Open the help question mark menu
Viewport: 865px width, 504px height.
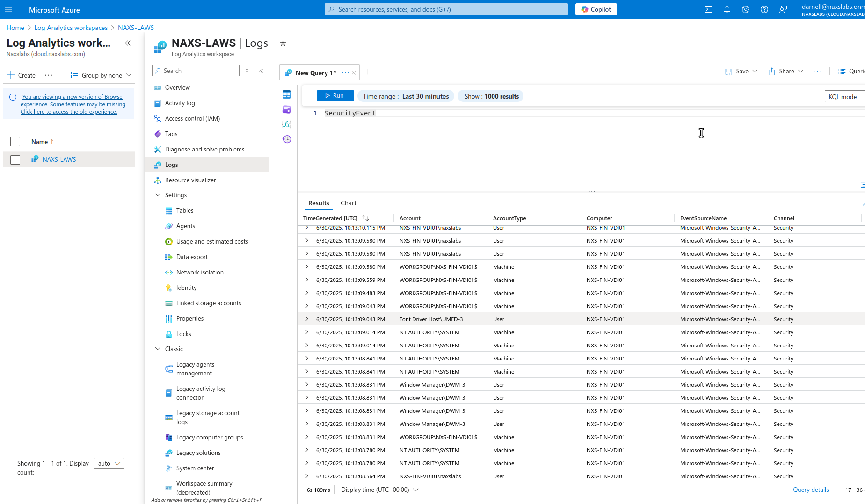click(x=764, y=9)
